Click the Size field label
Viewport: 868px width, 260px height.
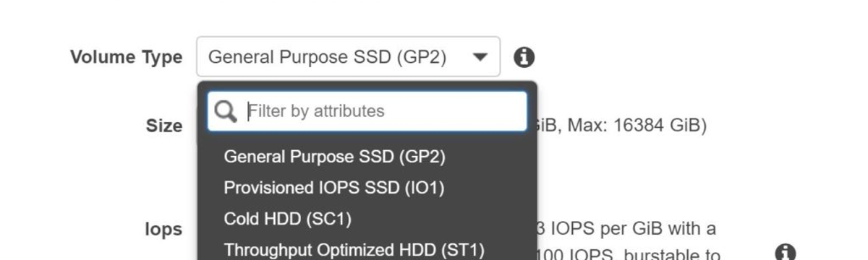[164, 126]
